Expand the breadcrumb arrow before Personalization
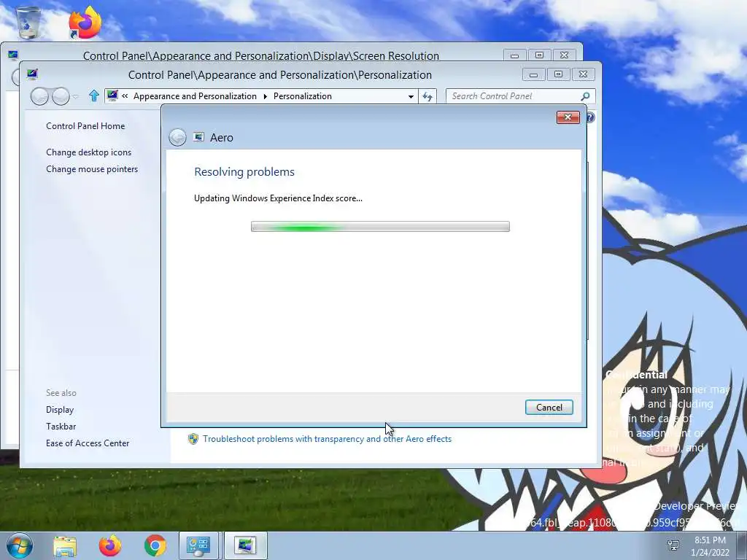 point(266,97)
